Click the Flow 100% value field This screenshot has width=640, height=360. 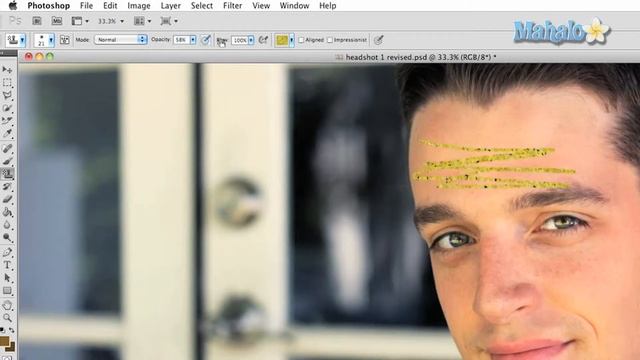[240, 40]
